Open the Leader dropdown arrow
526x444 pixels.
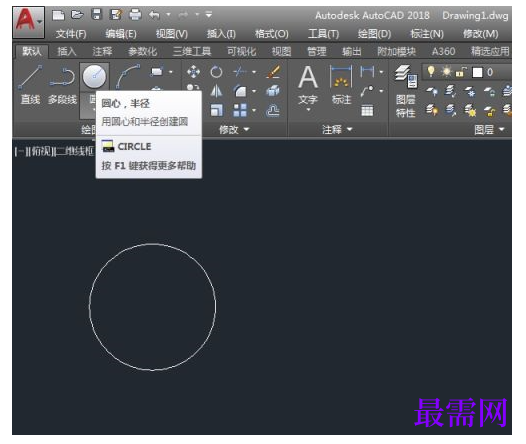tap(381, 91)
